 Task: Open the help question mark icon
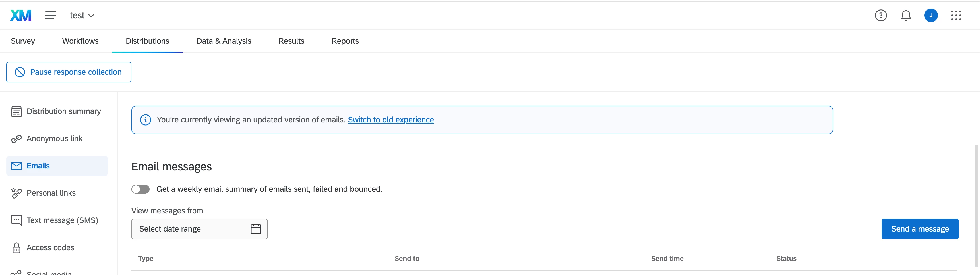coord(881,15)
